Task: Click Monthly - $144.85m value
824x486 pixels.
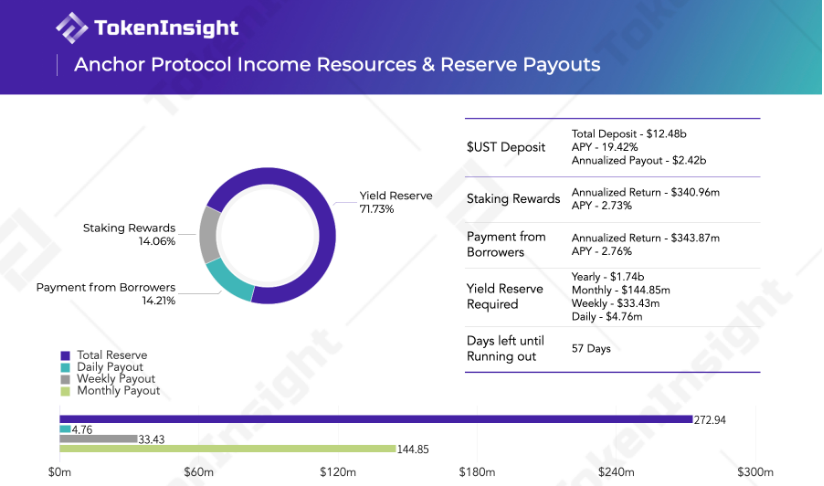Action: point(621,290)
